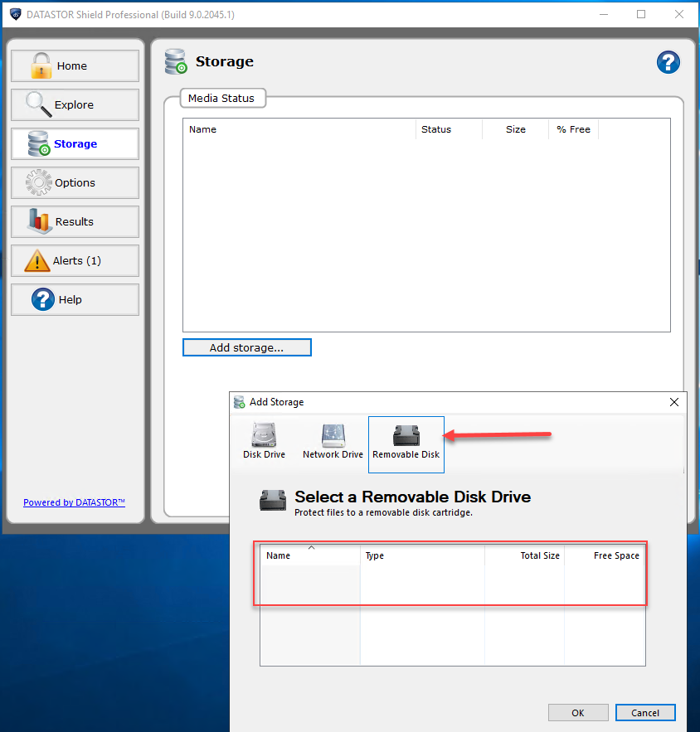Open the Results section in sidebar
700x732 pixels.
(x=75, y=221)
